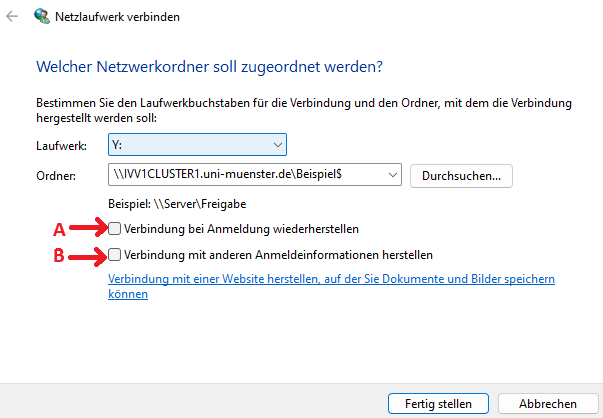603x418 pixels.
Task: Open the Laufwerk drive letter dropdown
Action: pyautogui.click(x=198, y=145)
